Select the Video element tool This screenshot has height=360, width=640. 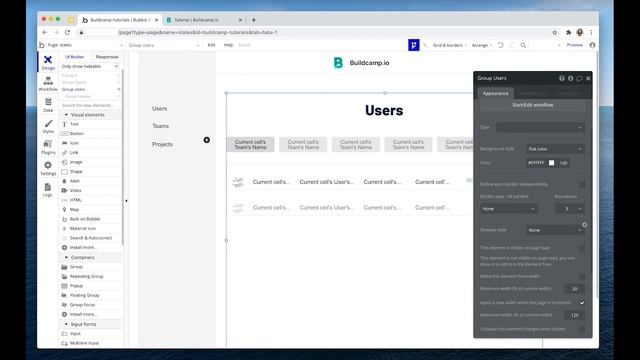click(76, 190)
